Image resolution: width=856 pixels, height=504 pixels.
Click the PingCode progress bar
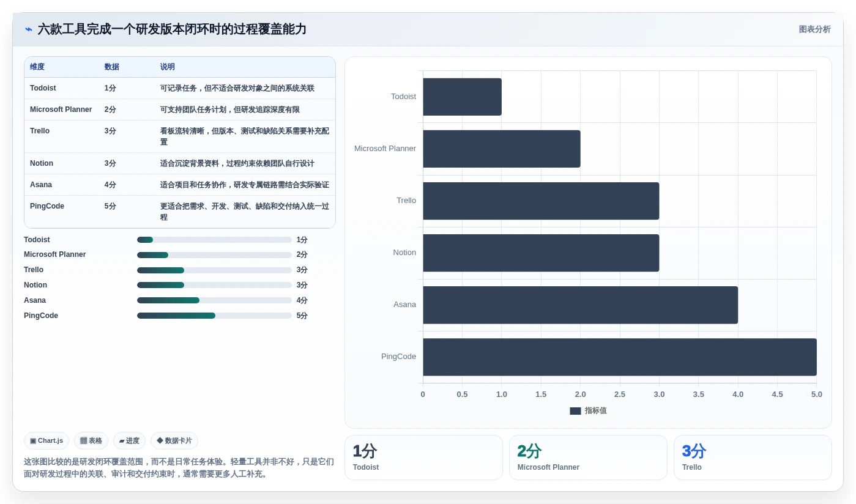[214, 316]
